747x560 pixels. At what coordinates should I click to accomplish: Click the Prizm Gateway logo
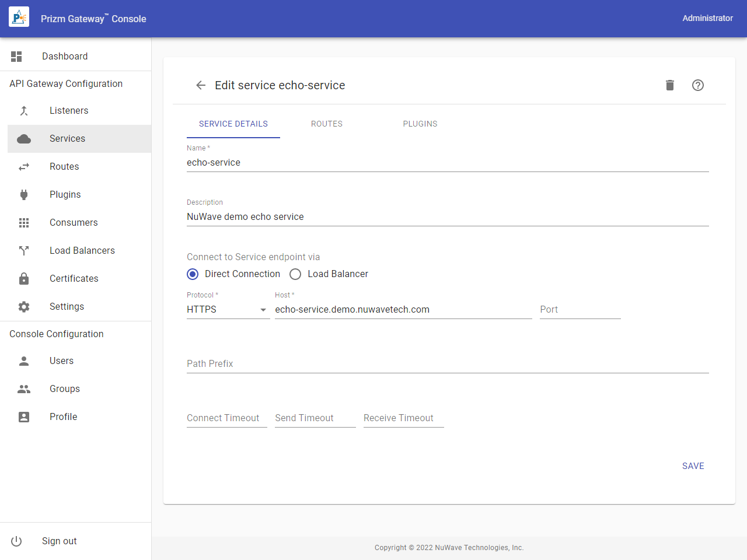[x=19, y=18]
